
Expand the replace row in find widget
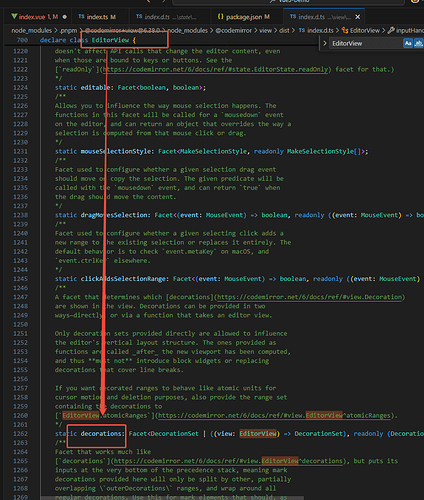click(325, 43)
